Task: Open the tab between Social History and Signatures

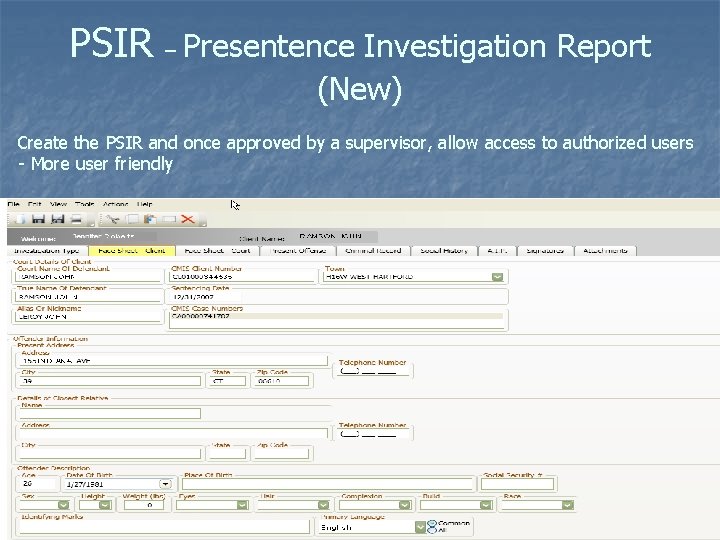Action: tap(497, 251)
